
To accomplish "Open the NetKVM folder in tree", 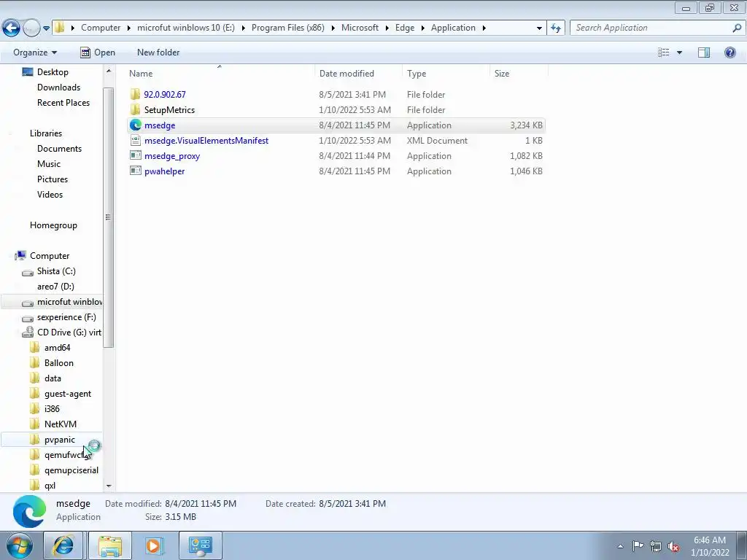I will point(60,424).
